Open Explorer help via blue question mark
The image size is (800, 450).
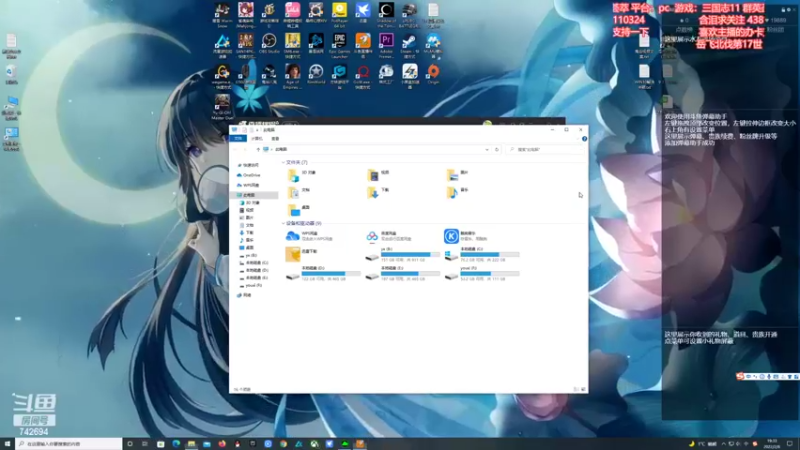click(584, 139)
